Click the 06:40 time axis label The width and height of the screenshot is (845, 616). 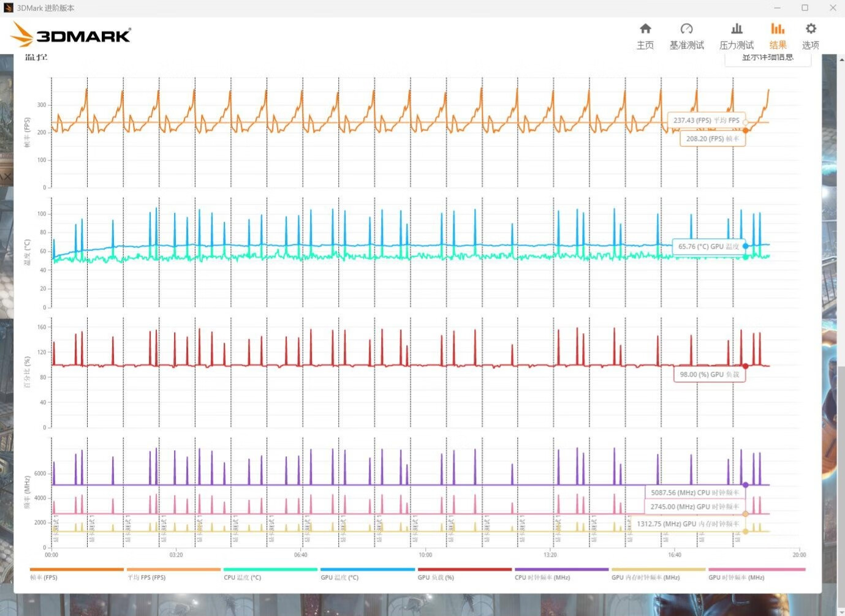coord(300,555)
